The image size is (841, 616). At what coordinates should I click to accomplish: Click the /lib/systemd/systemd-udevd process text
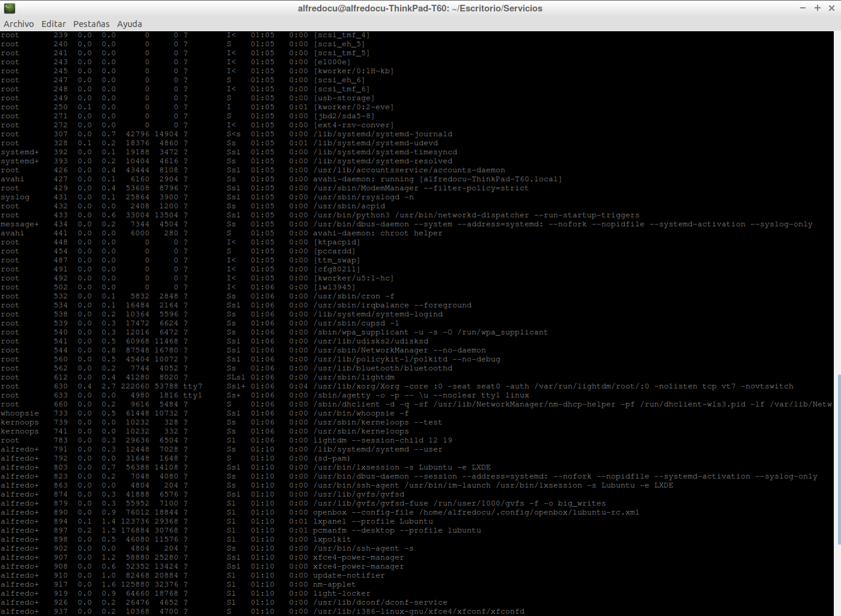click(375, 143)
